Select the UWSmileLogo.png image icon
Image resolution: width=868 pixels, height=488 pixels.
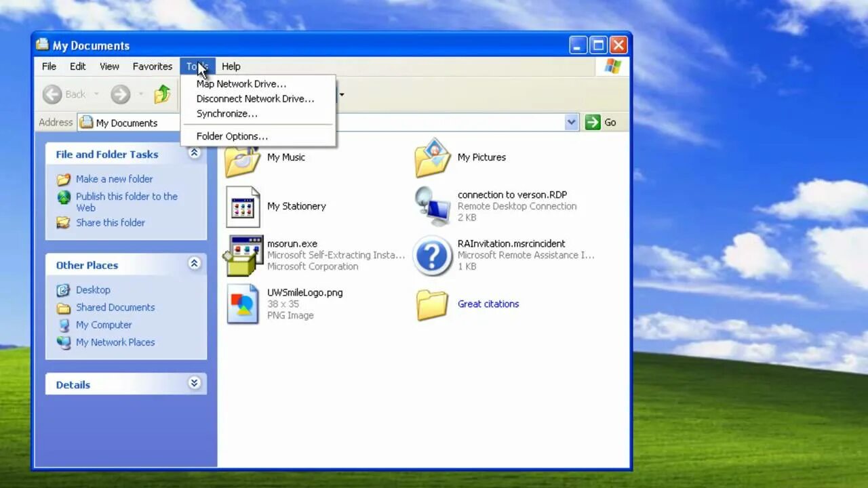[243, 304]
